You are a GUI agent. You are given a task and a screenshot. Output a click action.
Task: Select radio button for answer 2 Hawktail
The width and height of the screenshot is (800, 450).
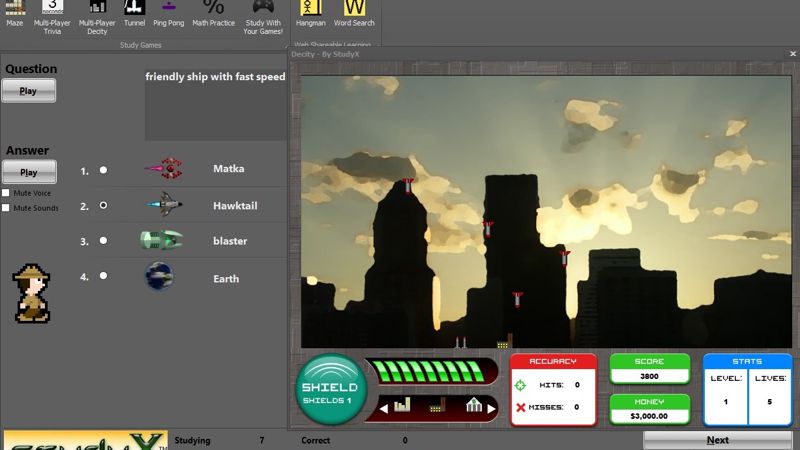(x=103, y=205)
